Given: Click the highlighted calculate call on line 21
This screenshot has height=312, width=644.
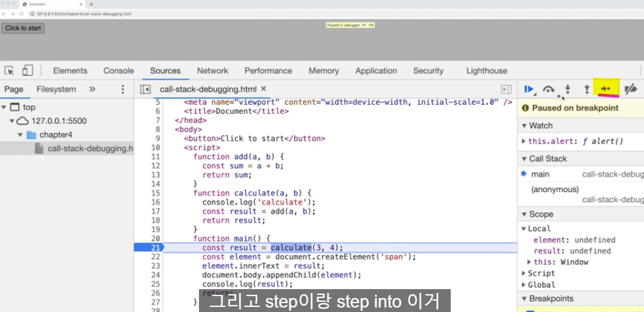Looking at the screenshot, I should tap(291, 248).
